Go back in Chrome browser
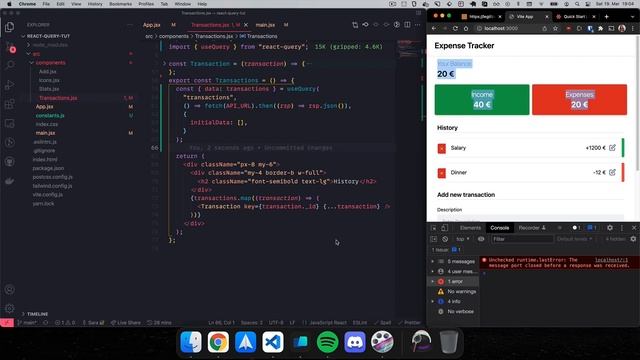Image resolution: width=640 pixels, height=360 pixels. (434, 29)
